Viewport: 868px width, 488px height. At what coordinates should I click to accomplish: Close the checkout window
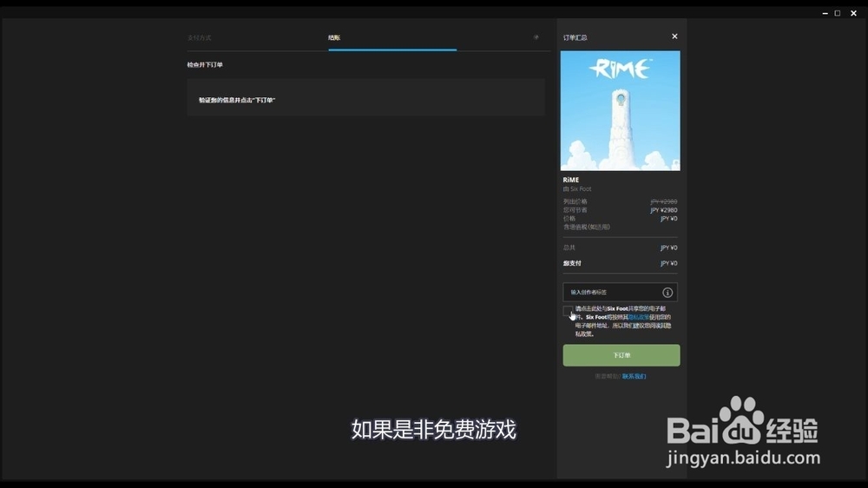tap(853, 13)
